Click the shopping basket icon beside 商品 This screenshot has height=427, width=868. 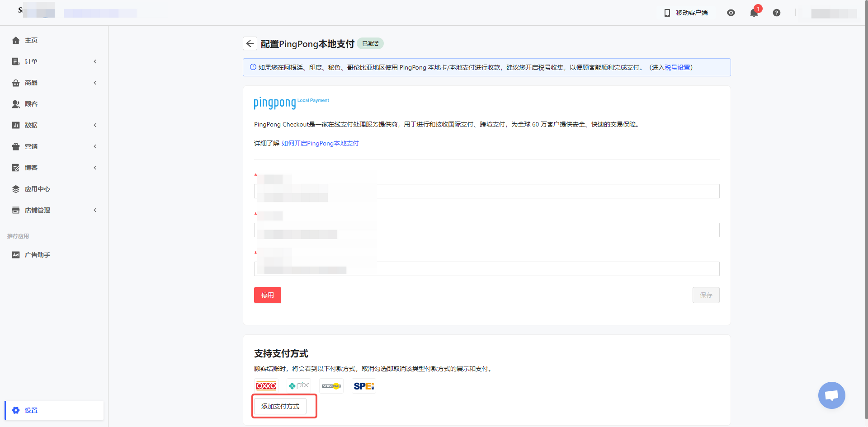16,83
